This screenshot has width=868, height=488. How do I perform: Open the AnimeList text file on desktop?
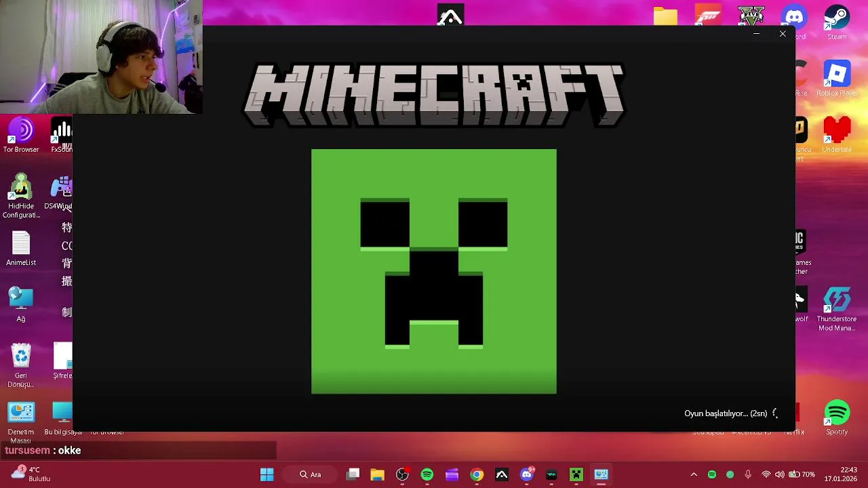(x=21, y=248)
